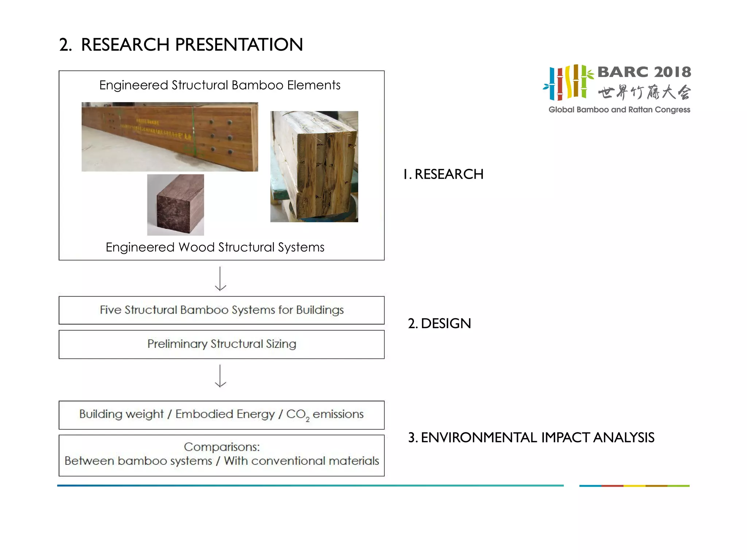This screenshot has width=747, height=560.
Task: Click 'Building weight / Embodied Energy / CO2 emissions' box
Action: tap(221, 415)
